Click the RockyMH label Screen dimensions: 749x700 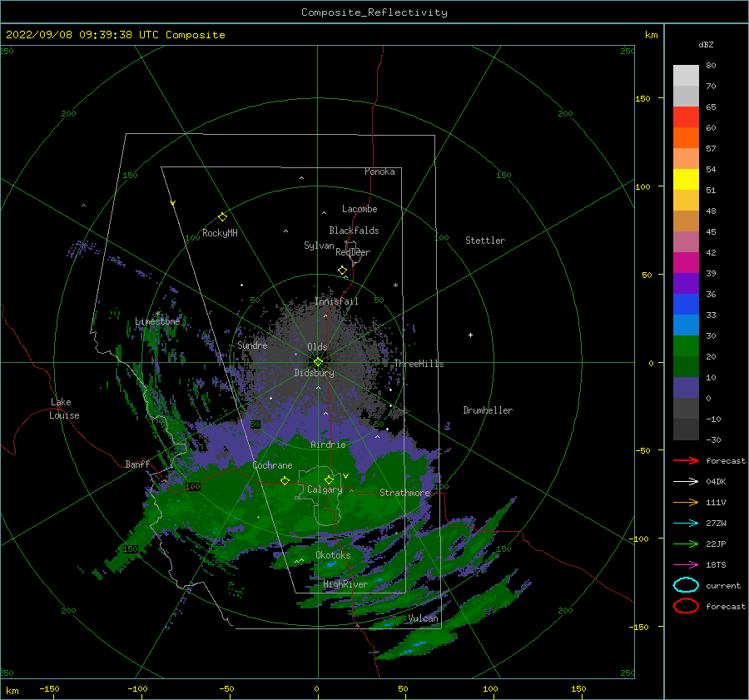220,233
